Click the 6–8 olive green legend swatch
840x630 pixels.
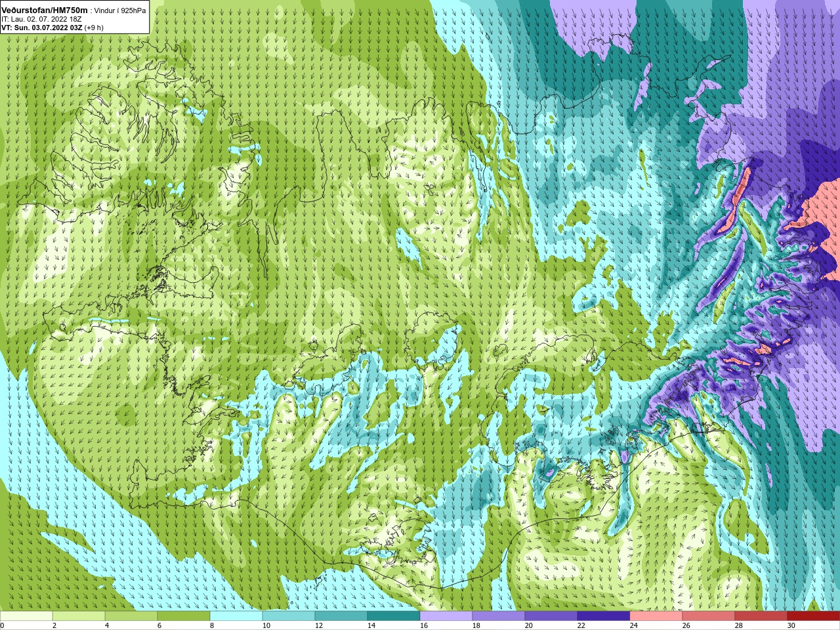[184, 616]
